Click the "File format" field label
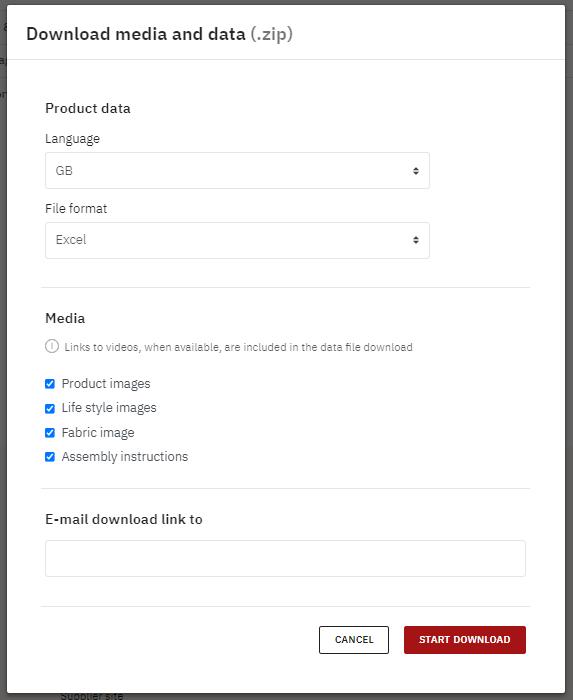573x700 pixels. [76, 208]
